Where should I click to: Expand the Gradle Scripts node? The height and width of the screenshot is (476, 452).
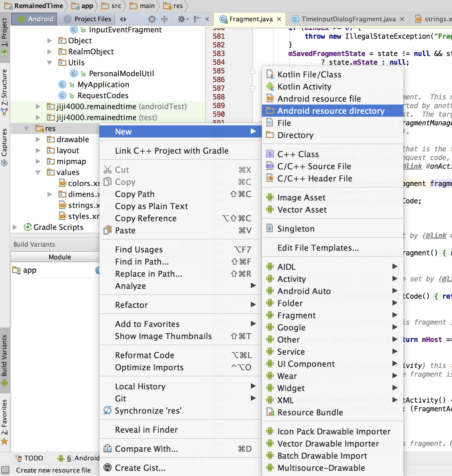coord(15,227)
